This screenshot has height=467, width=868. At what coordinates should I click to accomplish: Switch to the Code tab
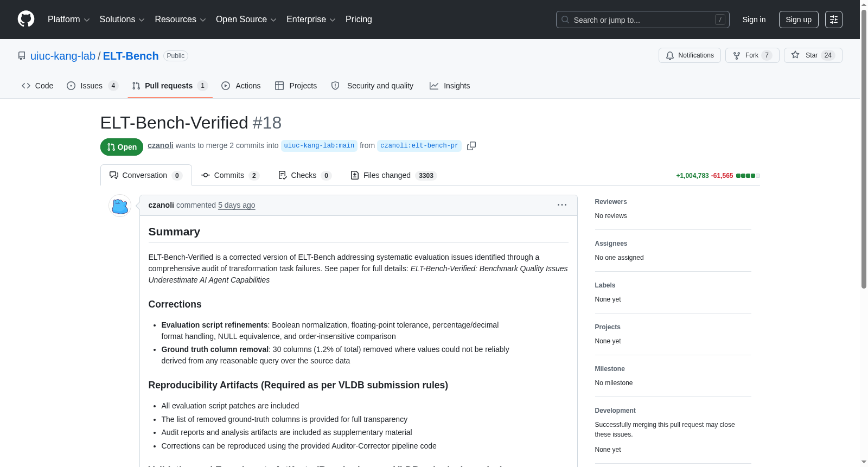[x=37, y=86]
